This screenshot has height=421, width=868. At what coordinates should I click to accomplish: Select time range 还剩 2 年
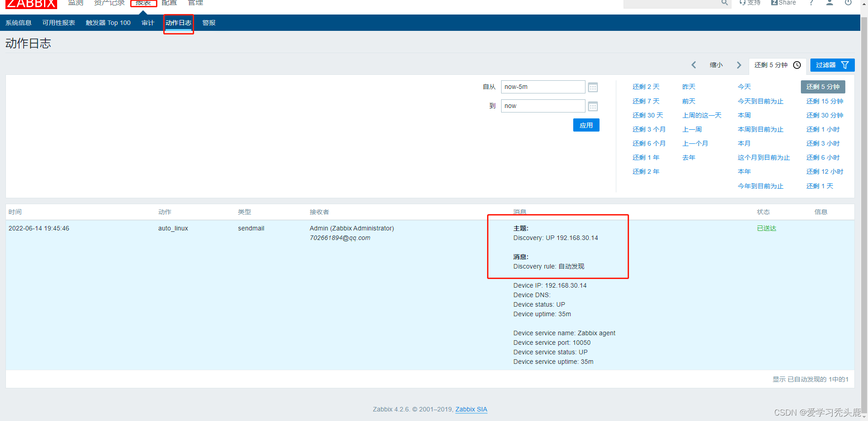[646, 171]
